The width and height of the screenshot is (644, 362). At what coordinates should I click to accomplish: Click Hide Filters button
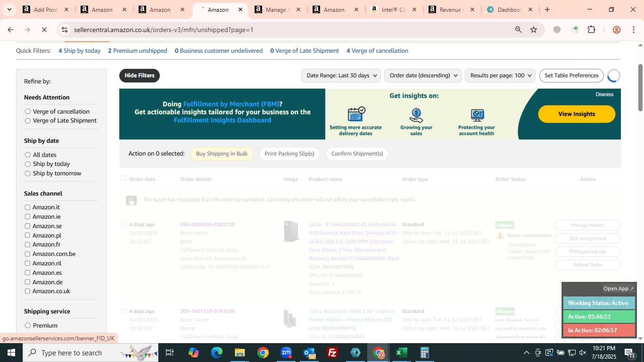click(x=140, y=75)
